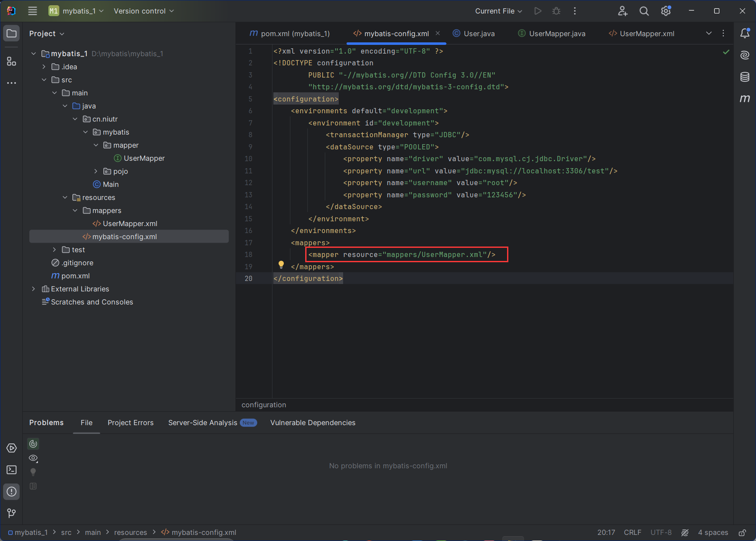
Task: Open the Structure tool window
Action: [11, 61]
